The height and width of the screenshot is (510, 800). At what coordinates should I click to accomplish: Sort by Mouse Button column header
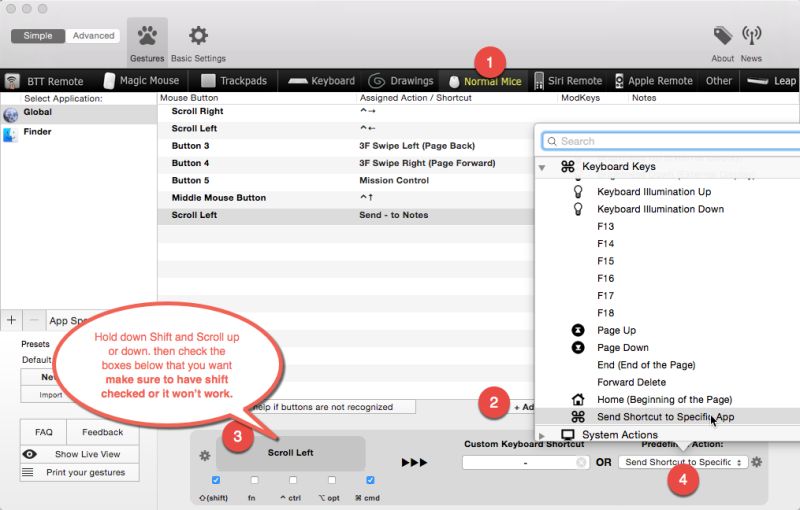click(x=189, y=98)
